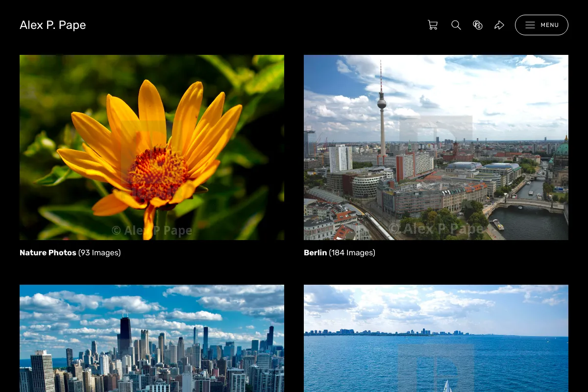Click the share arrow icon

point(499,25)
